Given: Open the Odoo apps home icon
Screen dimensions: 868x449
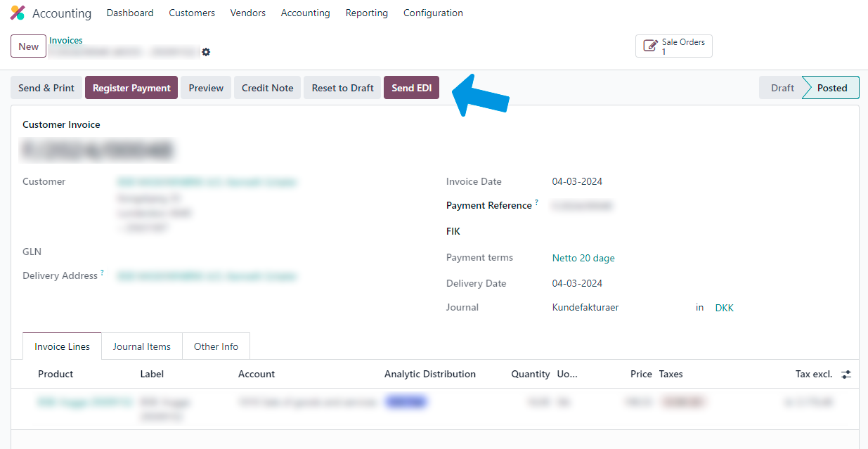Looking at the screenshot, I should point(17,13).
